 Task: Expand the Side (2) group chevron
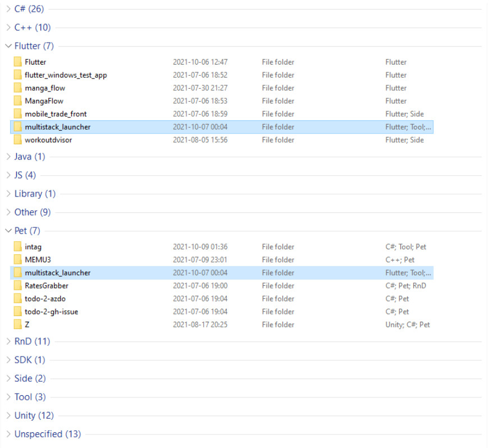pos(8,379)
